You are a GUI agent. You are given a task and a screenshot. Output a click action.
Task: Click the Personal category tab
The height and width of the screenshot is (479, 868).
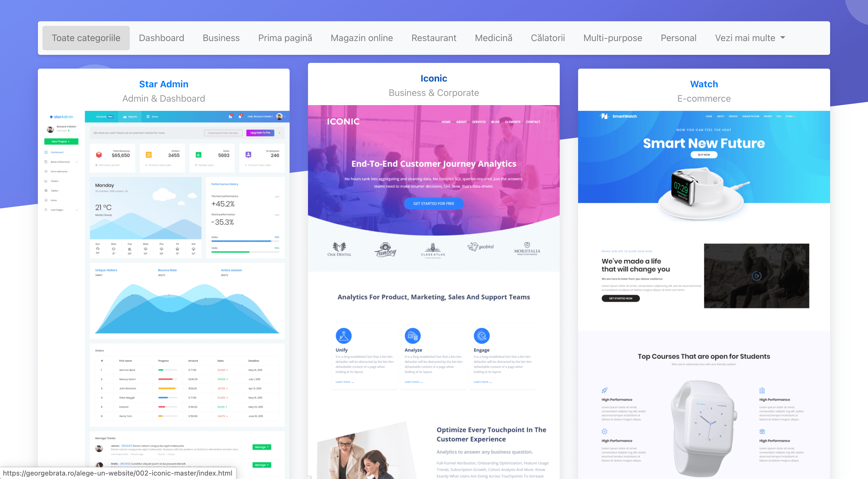pyautogui.click(x=678, y=38)
